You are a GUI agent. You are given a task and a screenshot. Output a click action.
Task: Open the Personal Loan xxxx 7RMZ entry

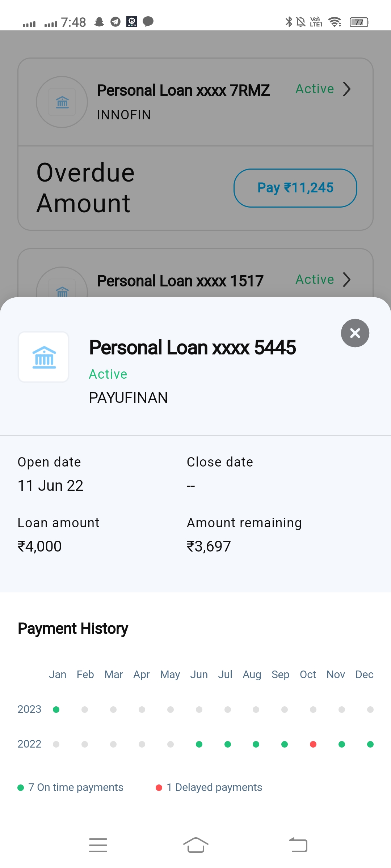[183, 90]
